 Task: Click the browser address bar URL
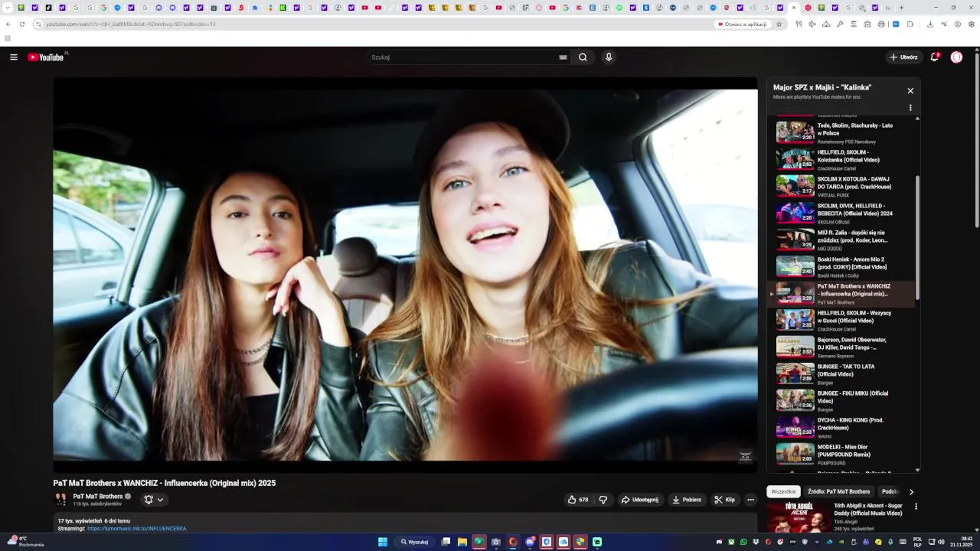pos(130,24)
